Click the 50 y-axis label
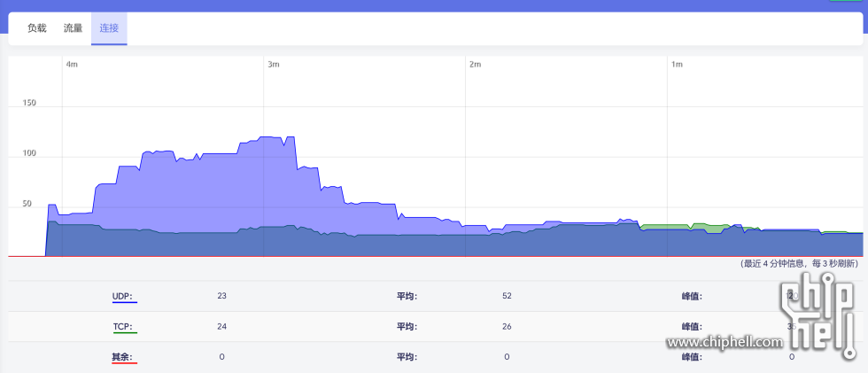This screenshot has height=373, width=868. tap(27, 203)
